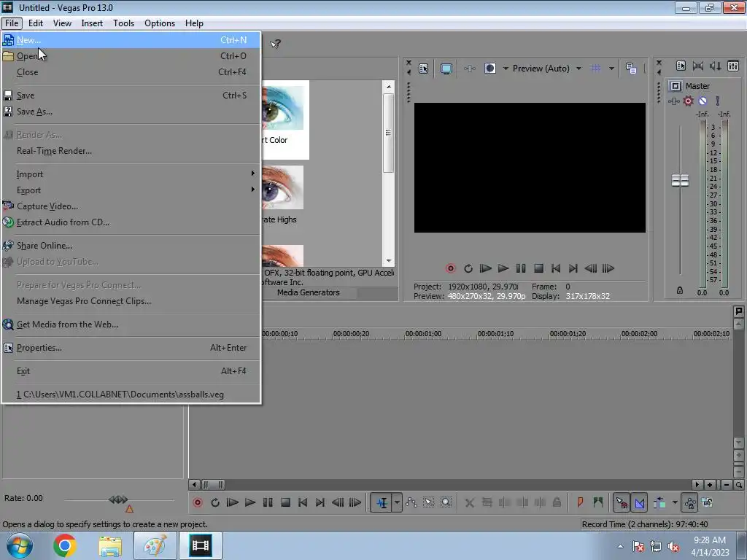Click the Master fader handle

tap(680, 181)
